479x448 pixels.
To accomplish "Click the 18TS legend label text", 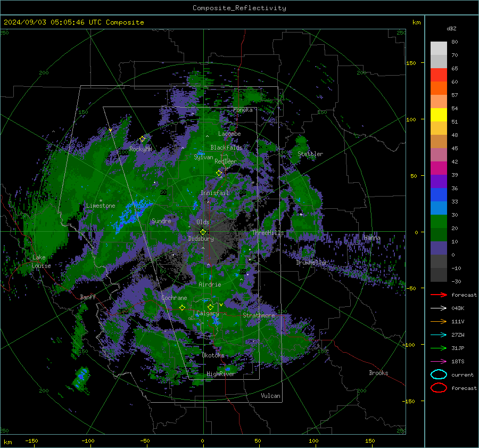I will click(x=458, y=361).
